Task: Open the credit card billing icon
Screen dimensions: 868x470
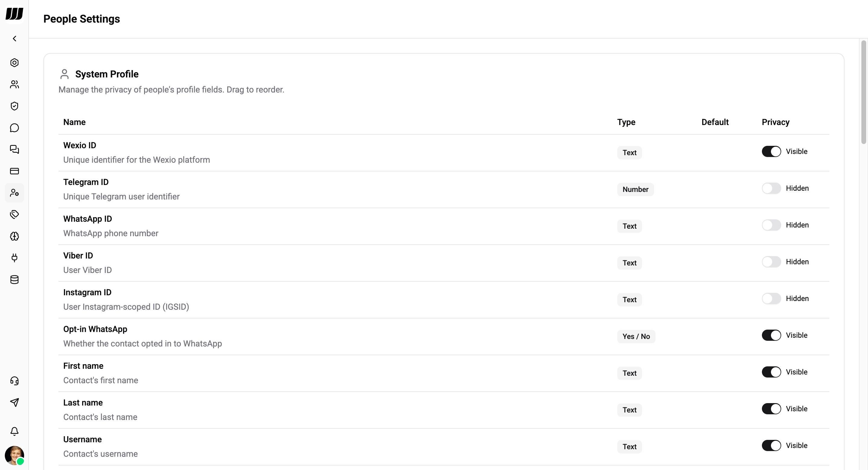Action: 14,171
